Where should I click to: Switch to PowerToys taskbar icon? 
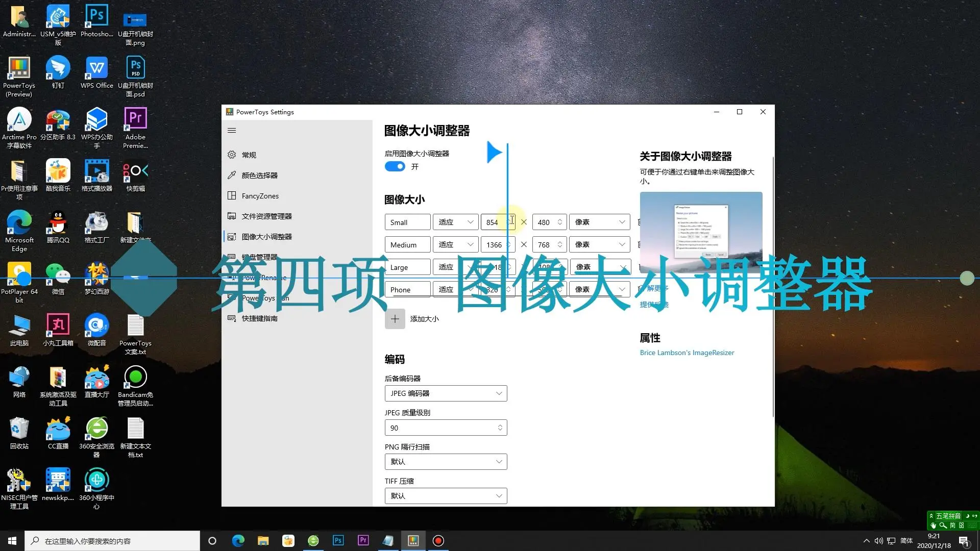(413, 541)
